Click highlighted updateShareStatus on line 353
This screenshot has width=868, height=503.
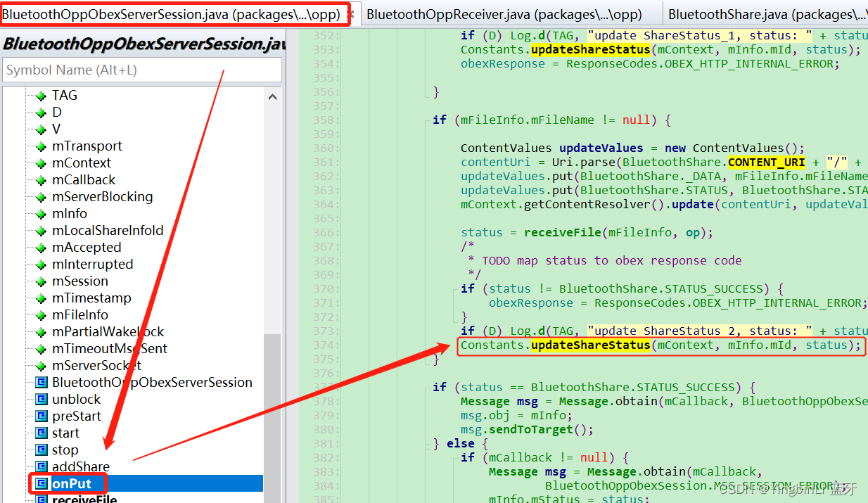[x=591, y=49]
